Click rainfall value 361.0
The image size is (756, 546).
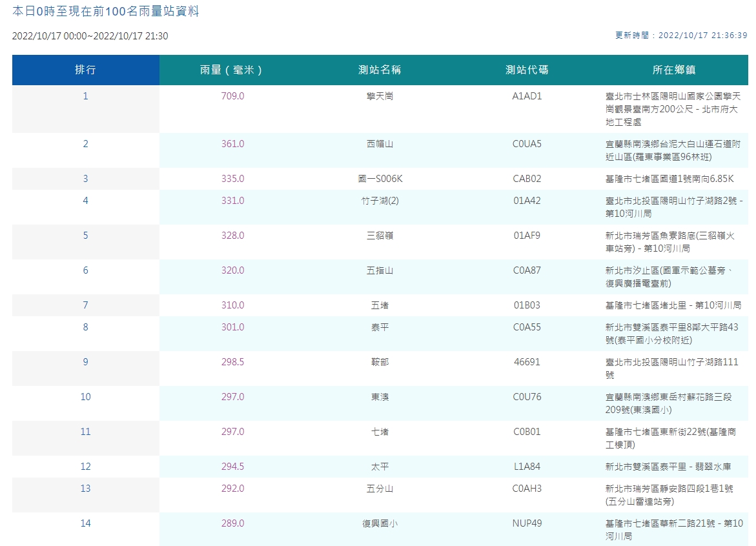pos(233,144)
